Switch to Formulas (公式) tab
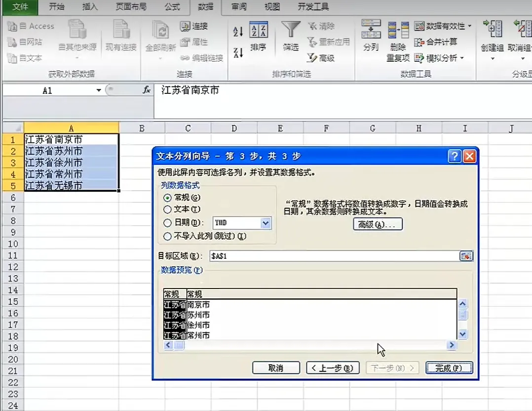 click(172, 7)
